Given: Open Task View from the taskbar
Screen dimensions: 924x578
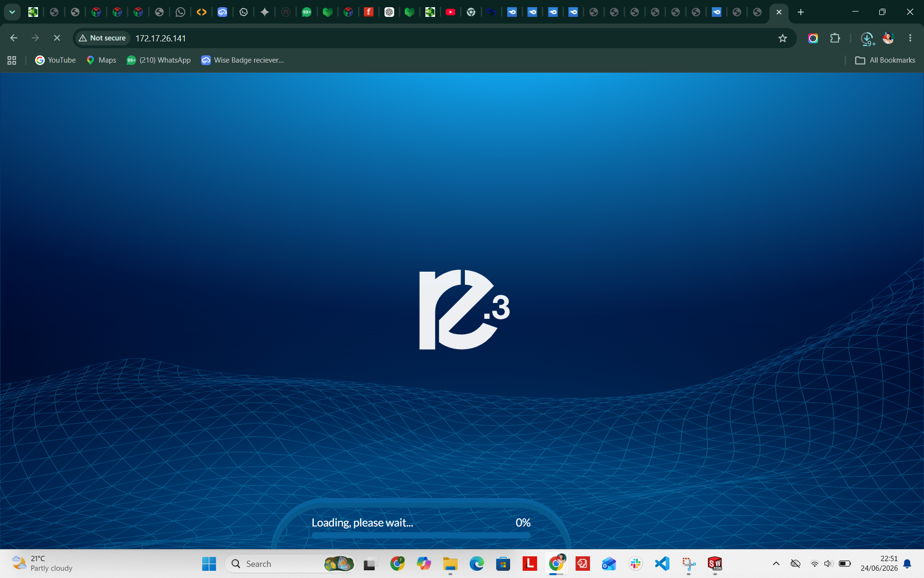Looking at the screenshot, I should (x=370, y=564).
